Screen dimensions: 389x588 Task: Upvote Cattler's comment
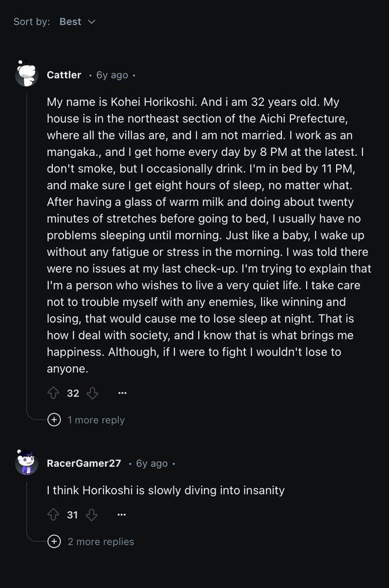click(x=53, y=393)
